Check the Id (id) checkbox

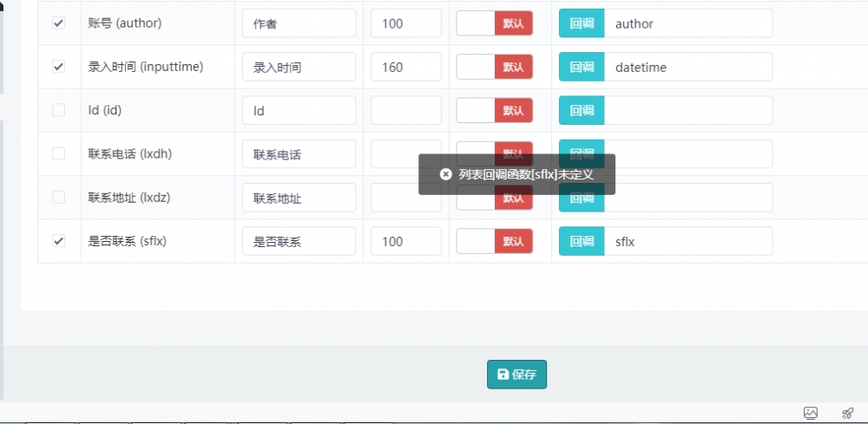(x=59, y=110)
